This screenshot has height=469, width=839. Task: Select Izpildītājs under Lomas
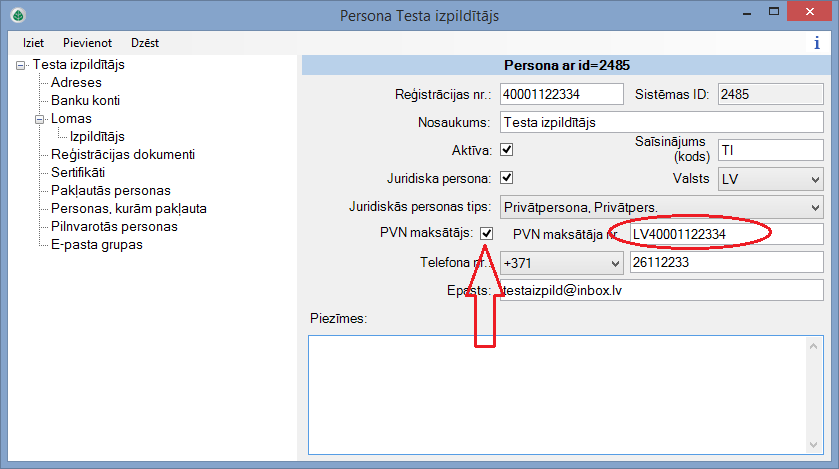pyautogui.click(x=97, y=136)
